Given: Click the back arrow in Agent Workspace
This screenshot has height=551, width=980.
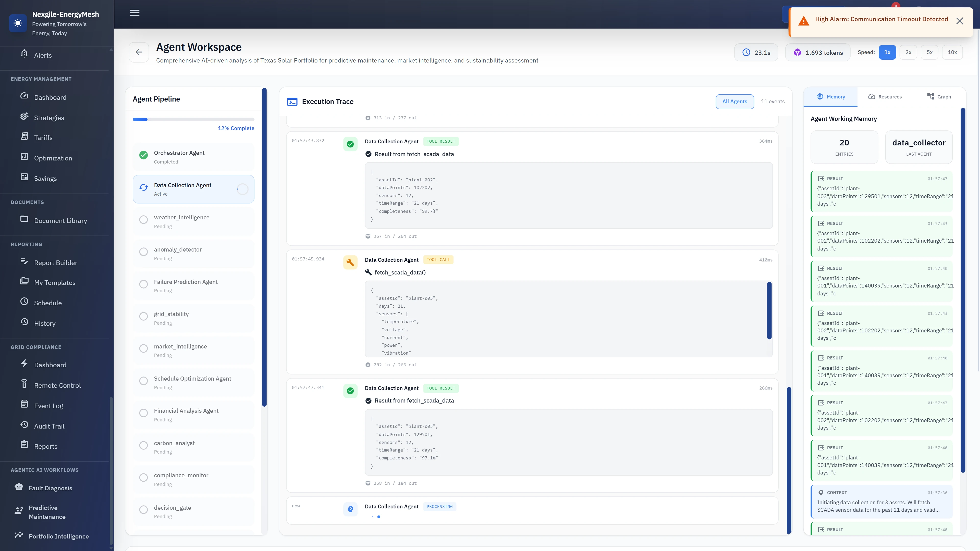Looking at the screenshot, I should 139,52.
